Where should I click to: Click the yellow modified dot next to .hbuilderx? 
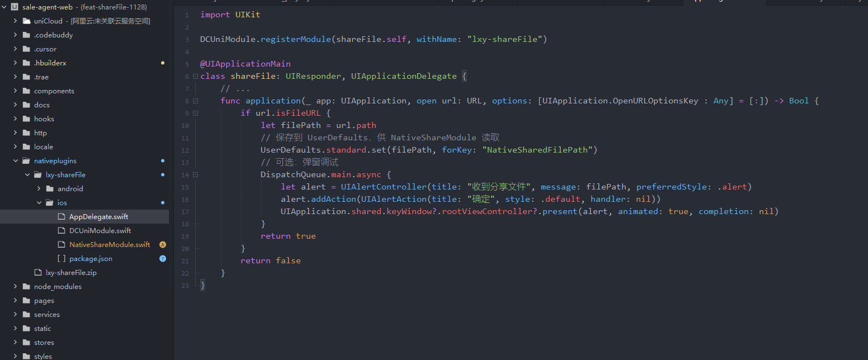tap(163, 63)
